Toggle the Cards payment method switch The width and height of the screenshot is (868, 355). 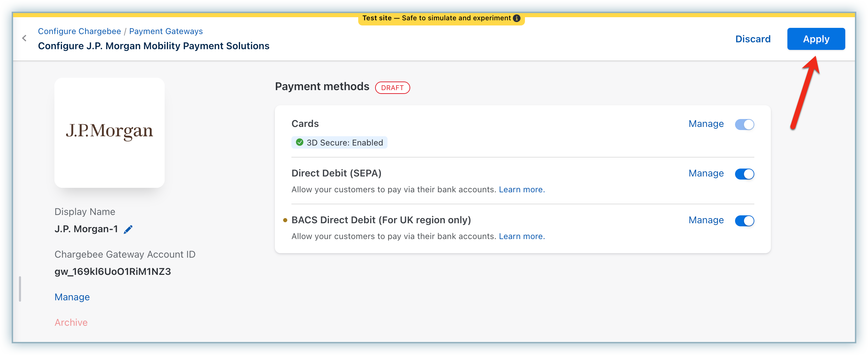click(744, 124)
